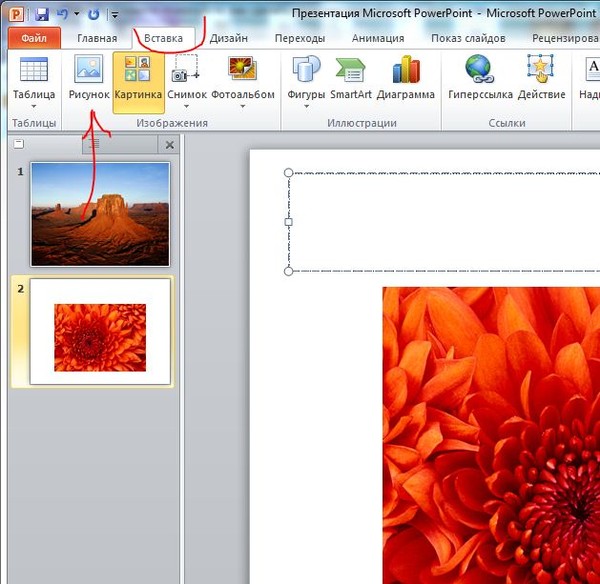600x584 pixels.
Task: Open the undo history dropdown arrow
Action: pos(77,14)
